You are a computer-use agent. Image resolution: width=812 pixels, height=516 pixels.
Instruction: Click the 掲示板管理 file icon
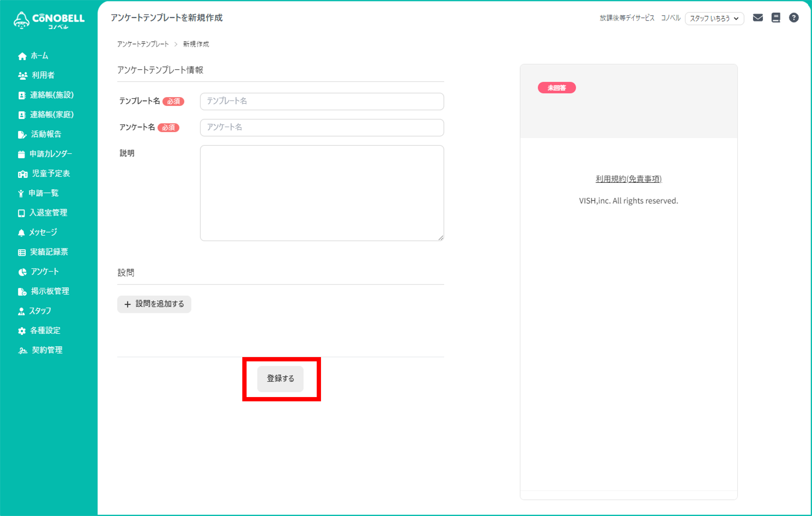[22, 292]
